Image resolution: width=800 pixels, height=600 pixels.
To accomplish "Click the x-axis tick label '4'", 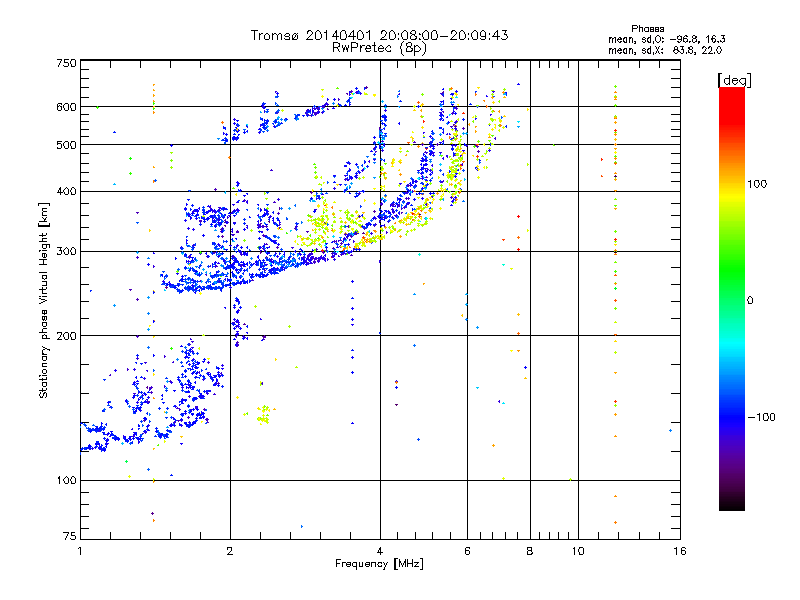I will point(380,551).
